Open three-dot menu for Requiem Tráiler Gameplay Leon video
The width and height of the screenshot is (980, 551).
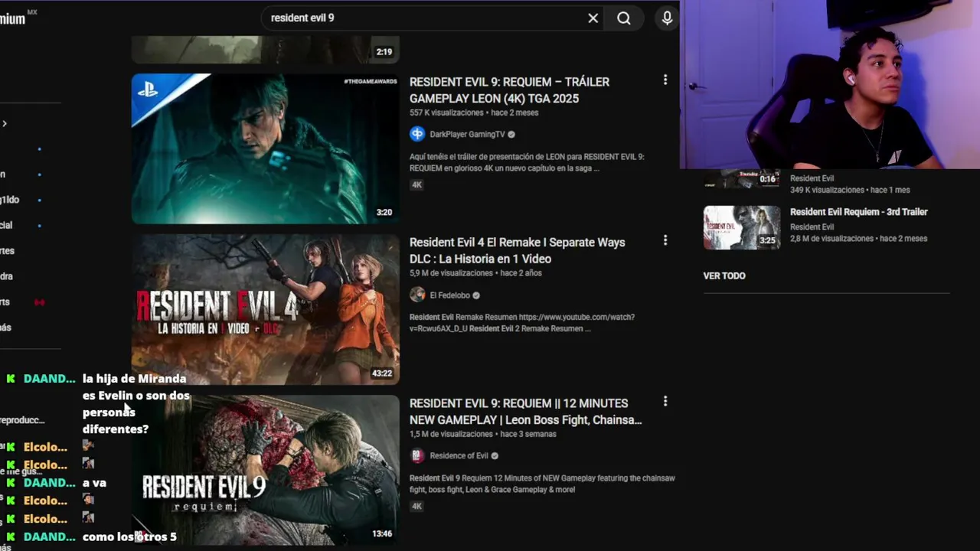pyautogui.click(x=665, y=80)
